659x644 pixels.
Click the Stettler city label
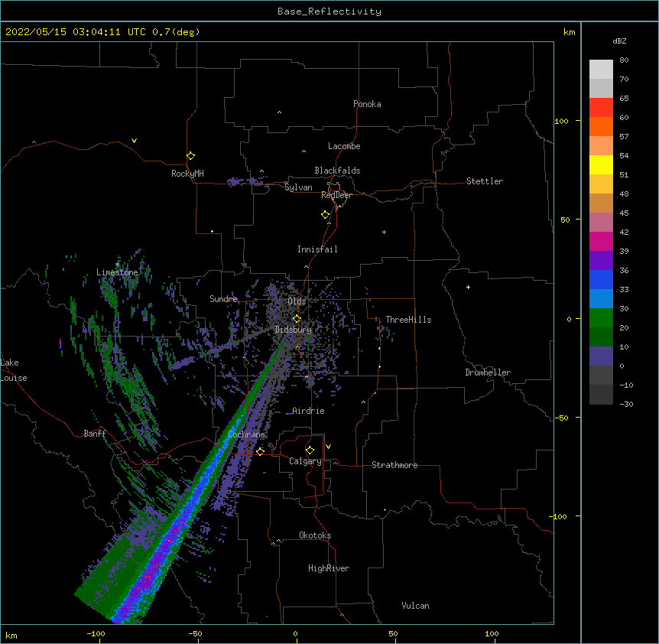pos(485,181)
